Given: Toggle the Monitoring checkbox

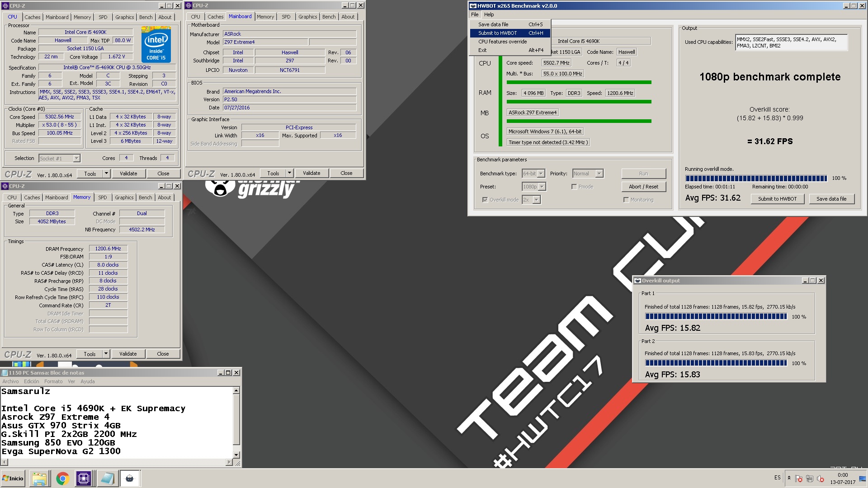Looking at the screenshot, I should [x=626, y=200].
